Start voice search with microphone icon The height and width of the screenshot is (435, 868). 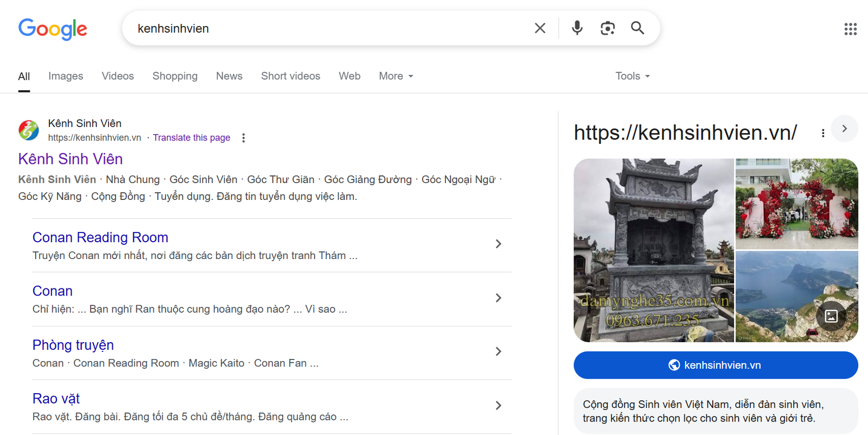(x=577, y=28)
